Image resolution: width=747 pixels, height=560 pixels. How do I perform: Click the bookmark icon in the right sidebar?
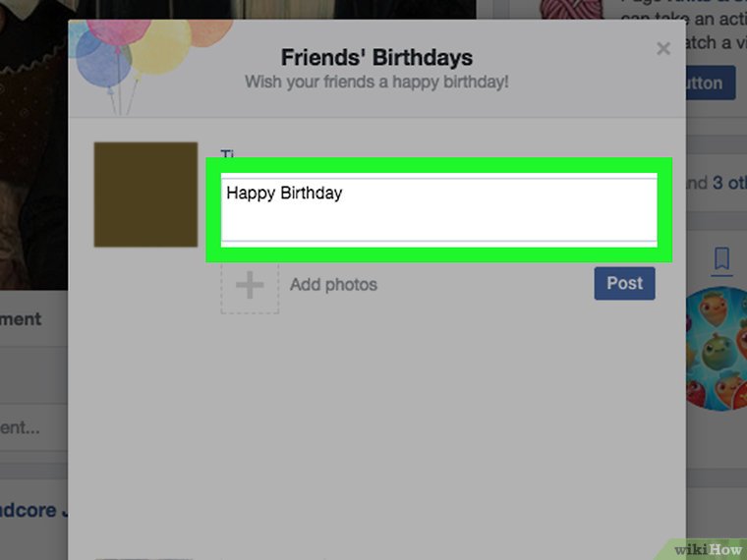click(x=721, y=258)
